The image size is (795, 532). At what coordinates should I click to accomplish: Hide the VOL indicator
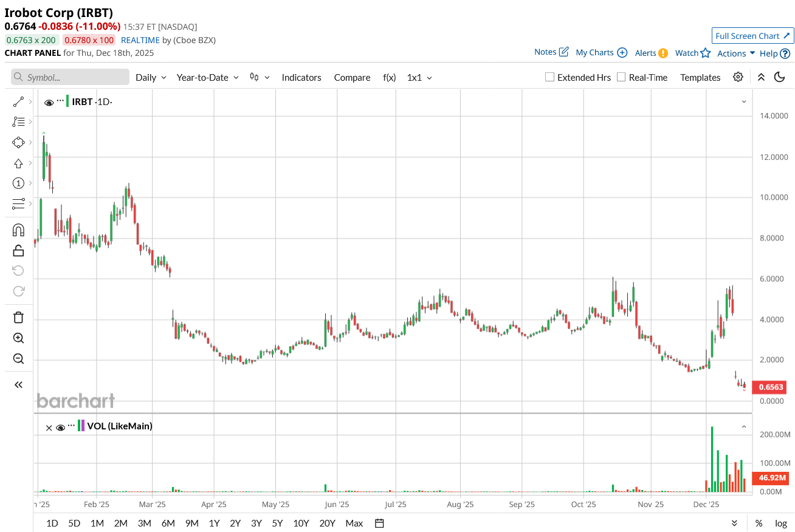point(60,428)
